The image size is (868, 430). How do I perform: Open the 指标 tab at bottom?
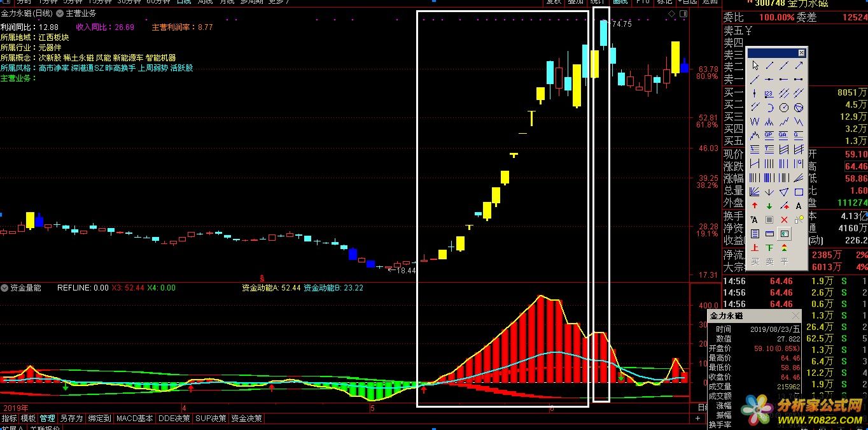pos(9,419)
